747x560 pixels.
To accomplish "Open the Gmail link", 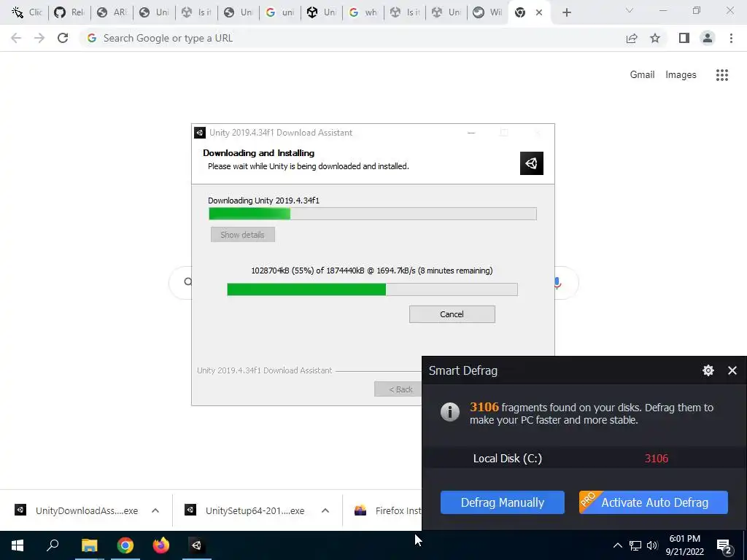I will pyautogui.click(x=642, y=75).
